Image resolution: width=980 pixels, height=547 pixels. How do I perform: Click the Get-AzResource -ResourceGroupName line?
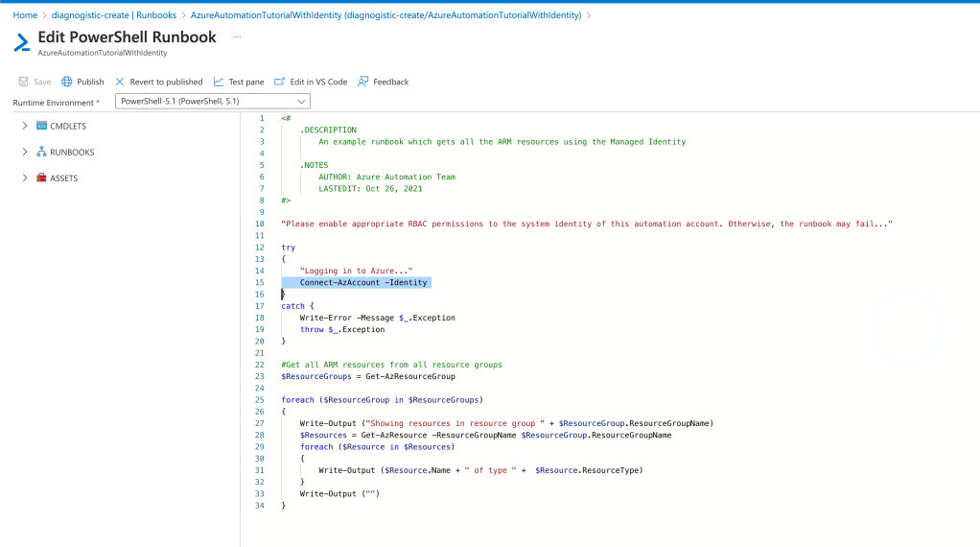click(485, 435)
